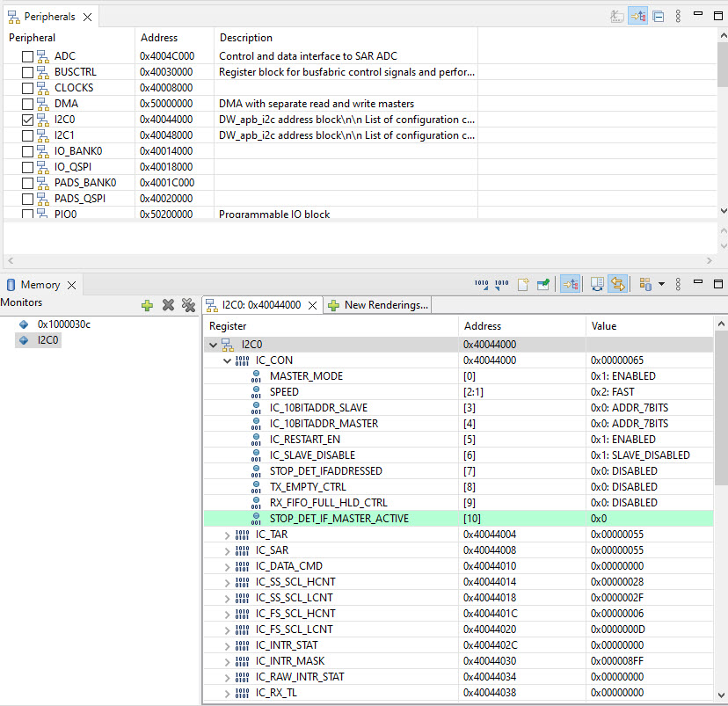
Task: Check the DMA peripheral checkbox
Action: (28, 104)
